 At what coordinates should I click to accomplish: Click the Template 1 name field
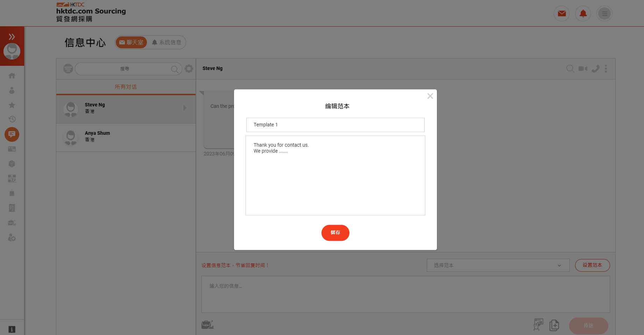(335, 125)
